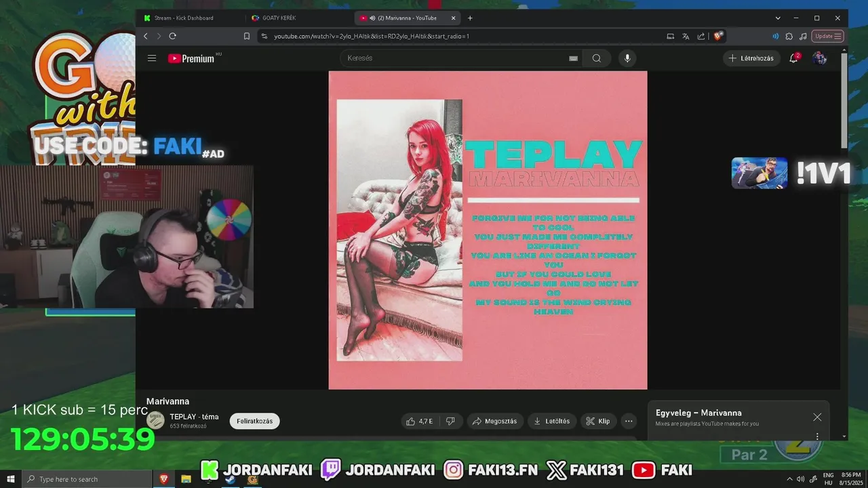
Task: Select the Marivanna - YouTube tab
Action: pyautogui.click(x=408, y=18)
